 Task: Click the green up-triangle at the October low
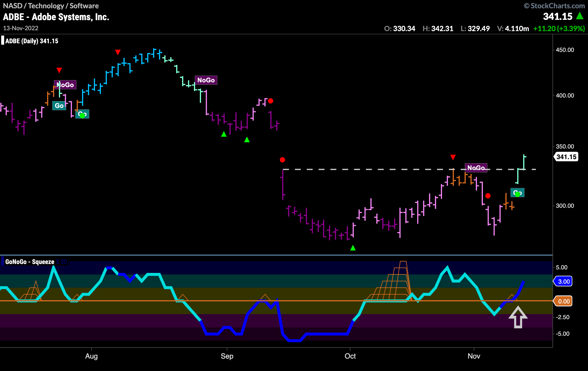[353, 248]
